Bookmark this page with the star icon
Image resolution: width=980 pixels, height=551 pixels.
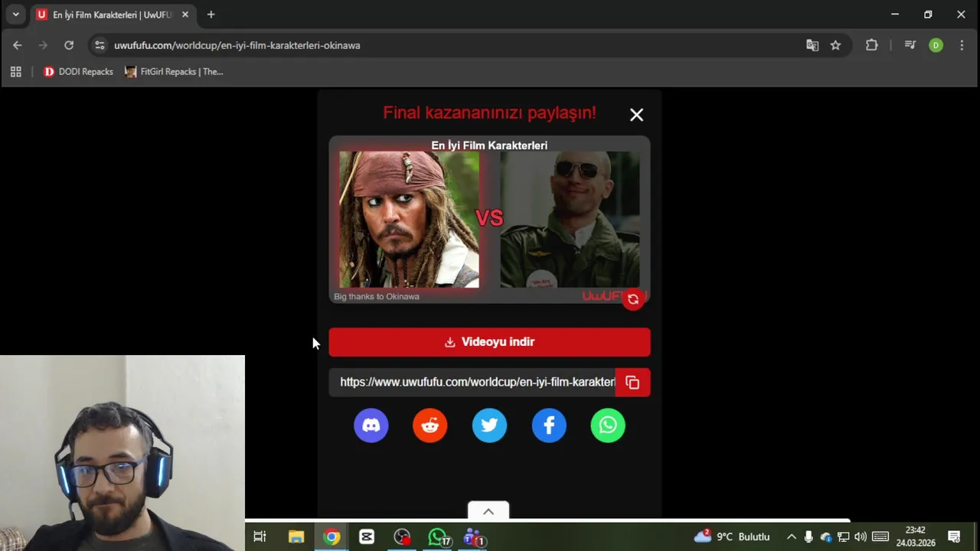(x=835, y=45)
